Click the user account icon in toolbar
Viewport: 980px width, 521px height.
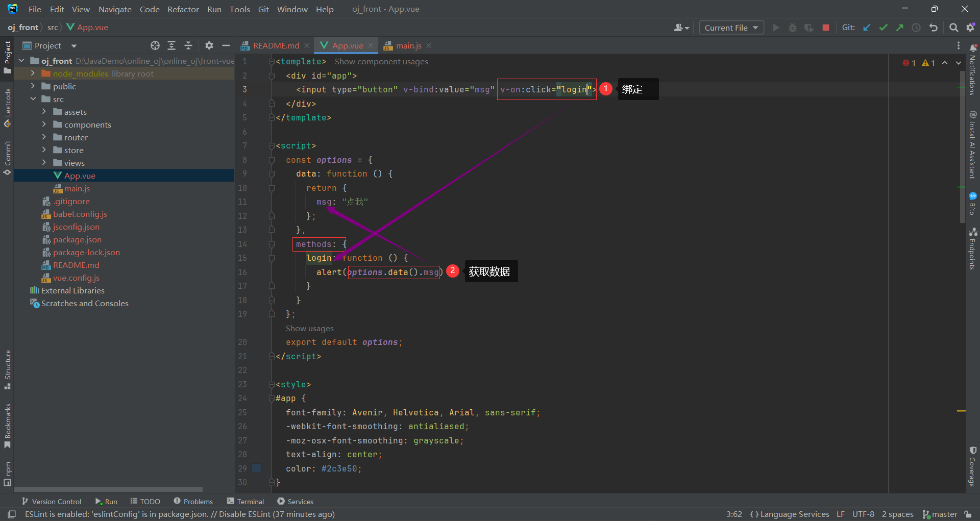coord(681,28)
